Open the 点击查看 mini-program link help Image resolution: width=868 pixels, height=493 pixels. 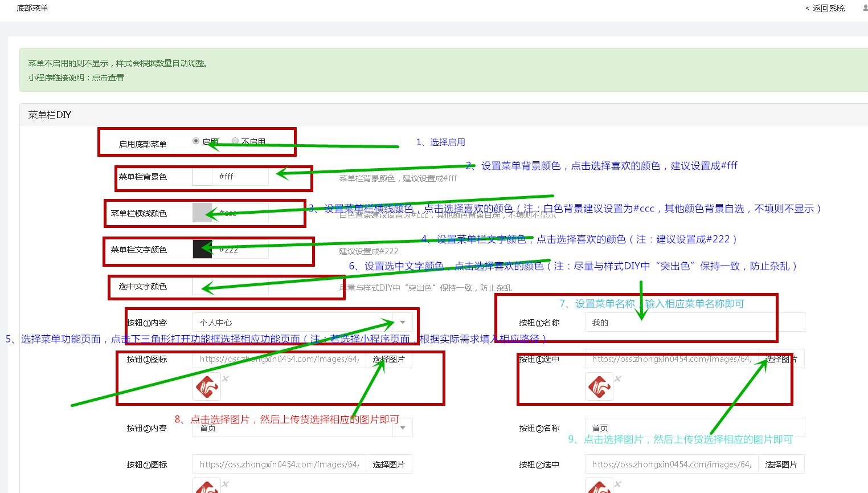pos(108,78)
